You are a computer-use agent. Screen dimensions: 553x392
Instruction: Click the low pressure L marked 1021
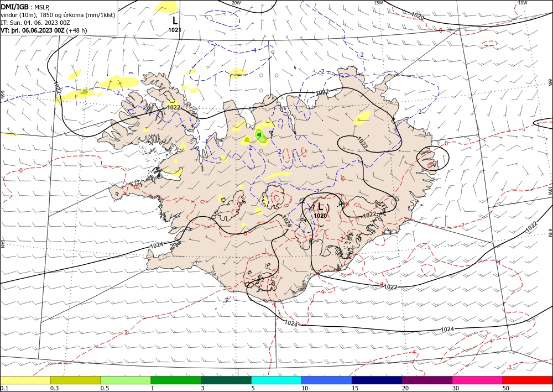[x=175, y=20]
